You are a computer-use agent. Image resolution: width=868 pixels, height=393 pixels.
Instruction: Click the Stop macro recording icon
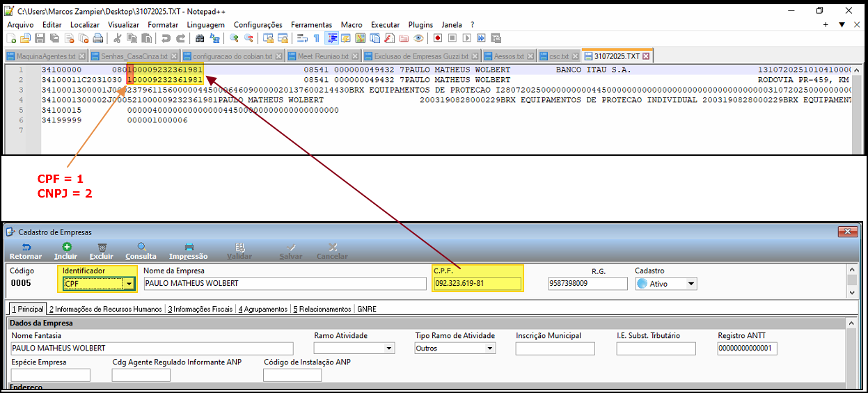click(452, 38)
